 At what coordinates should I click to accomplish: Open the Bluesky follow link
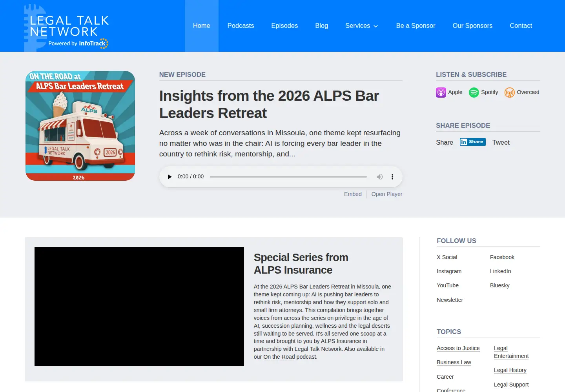coord(500,285)
